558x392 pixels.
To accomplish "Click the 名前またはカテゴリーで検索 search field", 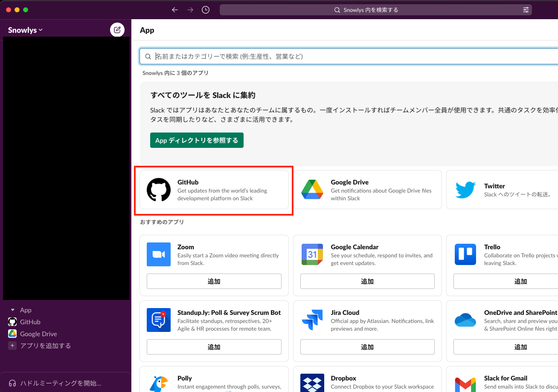I will [x=299, y=56].
